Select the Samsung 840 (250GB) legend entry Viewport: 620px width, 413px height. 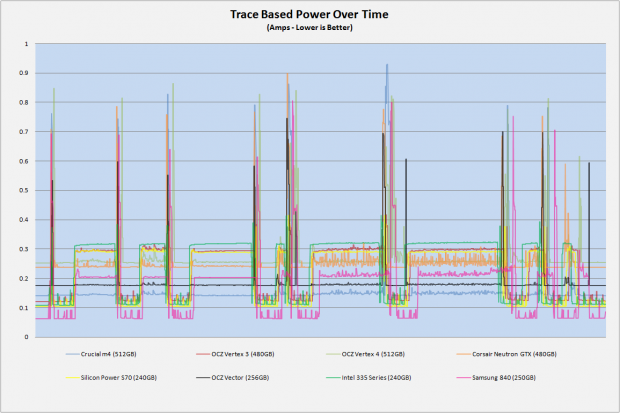click(x=496, y=378)
